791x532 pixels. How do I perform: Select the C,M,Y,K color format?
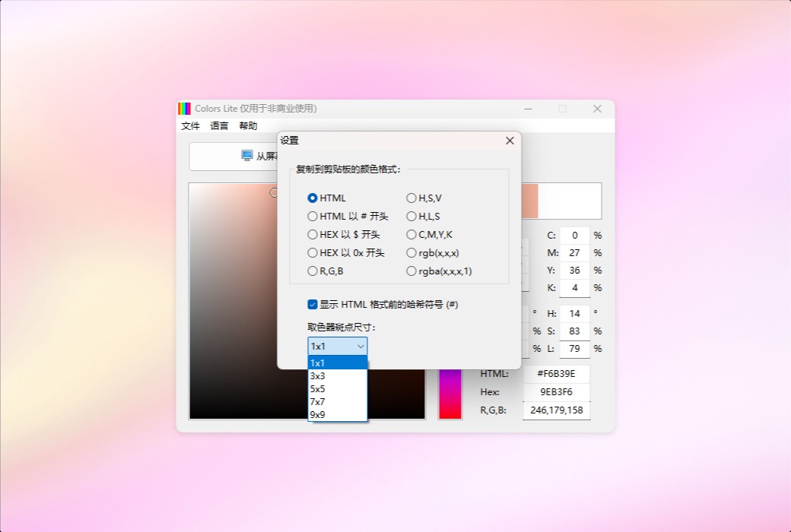pyautogui.click(x=411, y=234)
